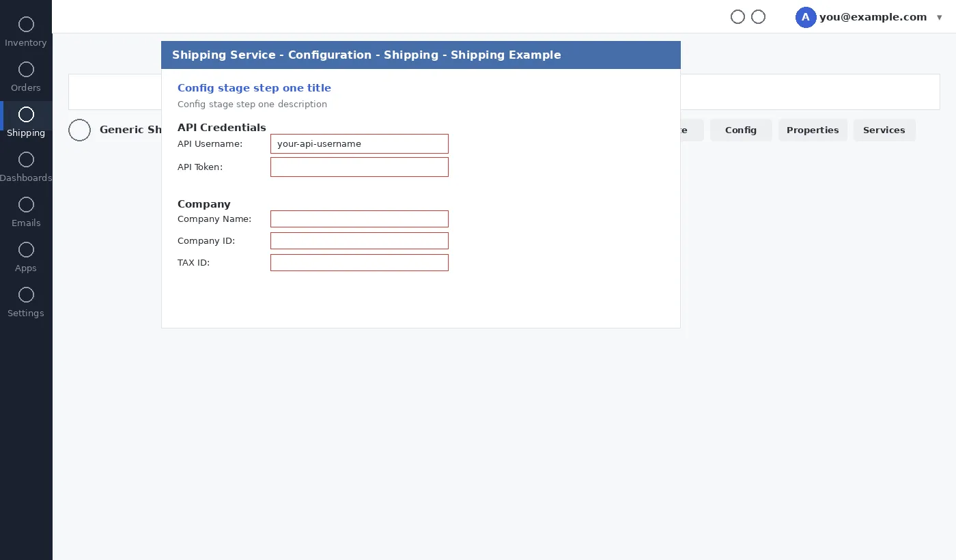Select the TAX ID input field
The image size is (956, 560).
[x=359, y=262]
